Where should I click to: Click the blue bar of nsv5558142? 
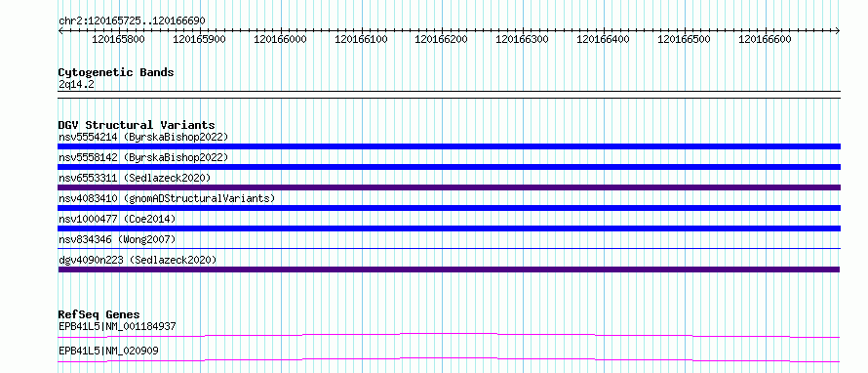pyautogui.click(x=449, y=167)
